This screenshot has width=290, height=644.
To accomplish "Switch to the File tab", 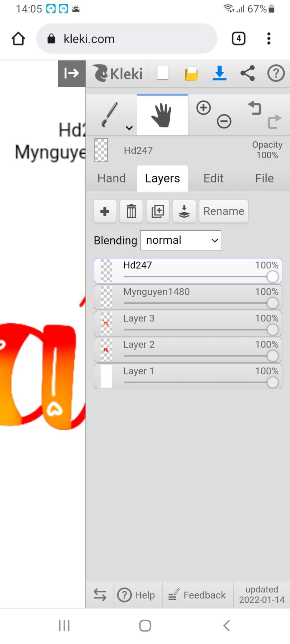I will tap(264, 178).
